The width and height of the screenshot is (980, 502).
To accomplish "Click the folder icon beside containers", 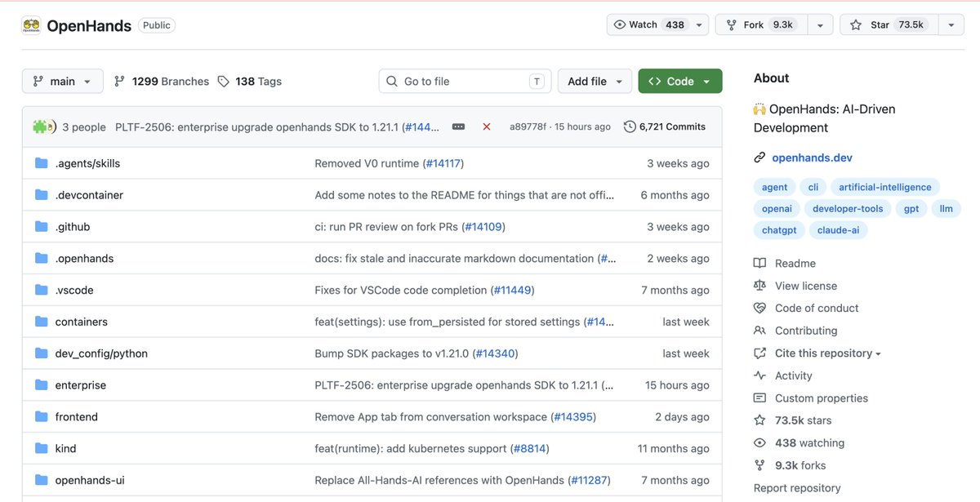I will tap(42, 322).
